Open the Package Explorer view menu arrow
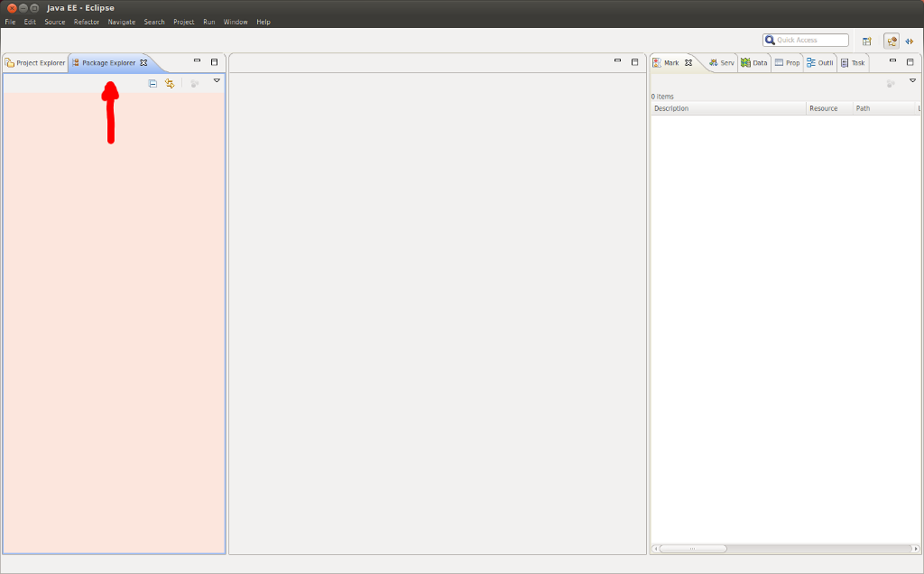This screenshot has height=574, width=924. (x=217, y=81)
